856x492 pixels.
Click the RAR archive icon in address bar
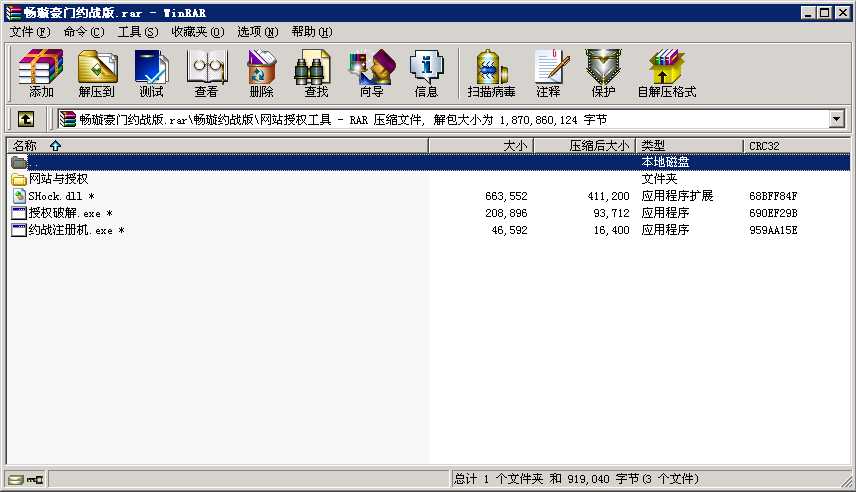click(x=68, y=119)
